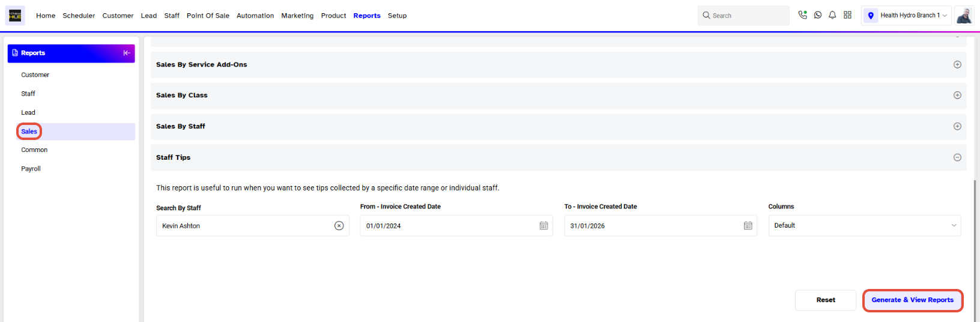
Task: Expand Sales By Staff section
Action: click(957, 126)
